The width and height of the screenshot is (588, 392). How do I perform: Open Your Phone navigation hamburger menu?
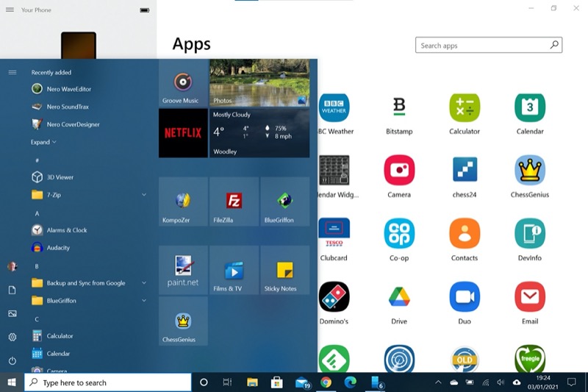coord(10,10)
